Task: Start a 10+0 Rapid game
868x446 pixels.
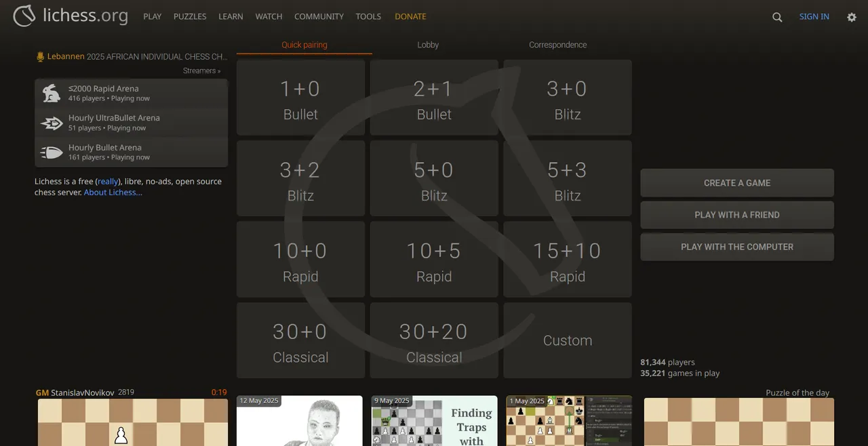Action: (300, 260)
